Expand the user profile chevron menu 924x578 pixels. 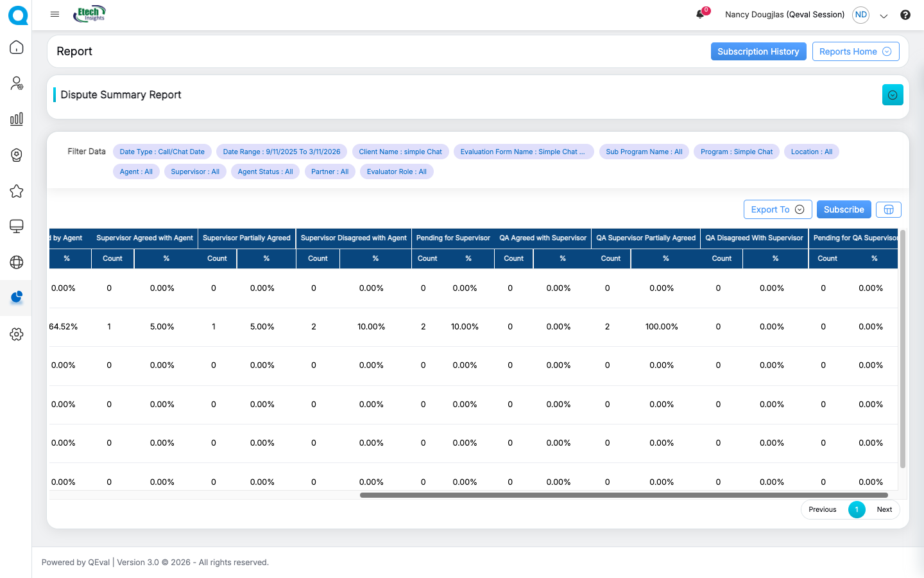click(884, 15)
